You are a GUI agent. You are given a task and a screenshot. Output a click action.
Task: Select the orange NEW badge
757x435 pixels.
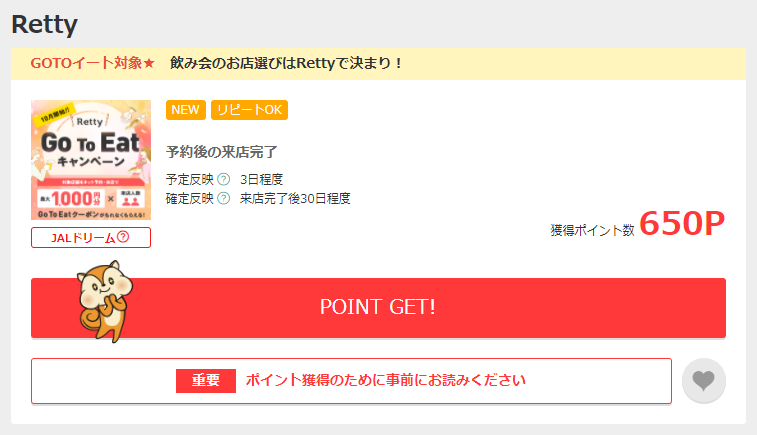point(185,110)
